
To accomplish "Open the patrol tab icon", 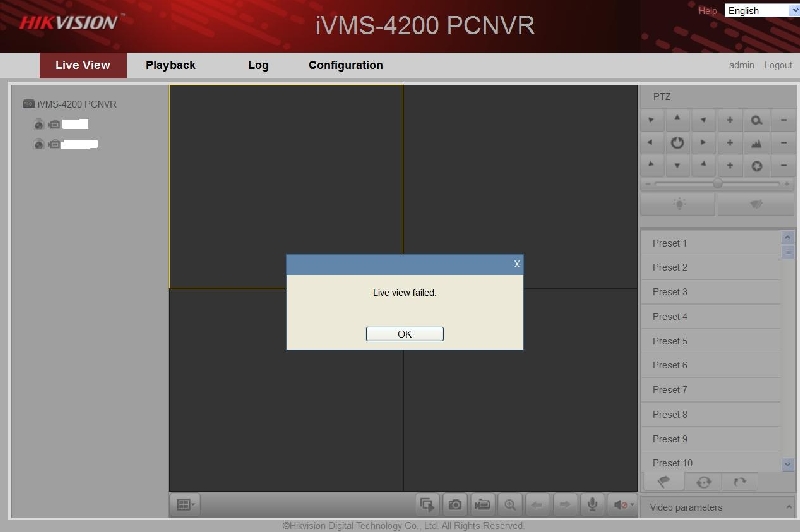I will coord(703,482).
